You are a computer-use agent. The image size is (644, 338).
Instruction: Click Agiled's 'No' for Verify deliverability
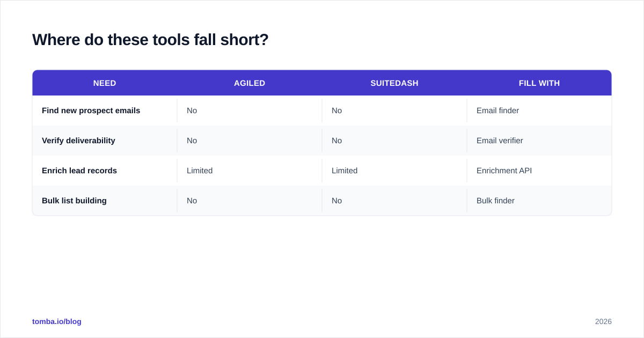(192, 141)
